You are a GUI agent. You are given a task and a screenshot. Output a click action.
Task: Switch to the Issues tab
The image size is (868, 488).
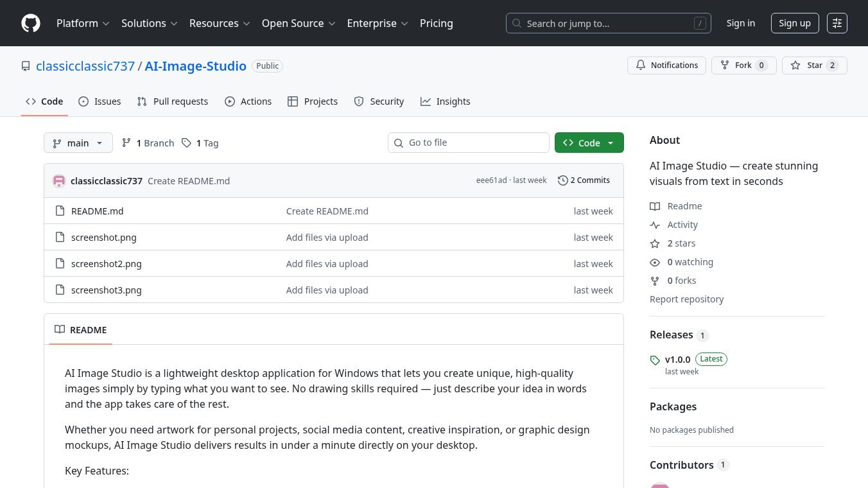[100, 101]
